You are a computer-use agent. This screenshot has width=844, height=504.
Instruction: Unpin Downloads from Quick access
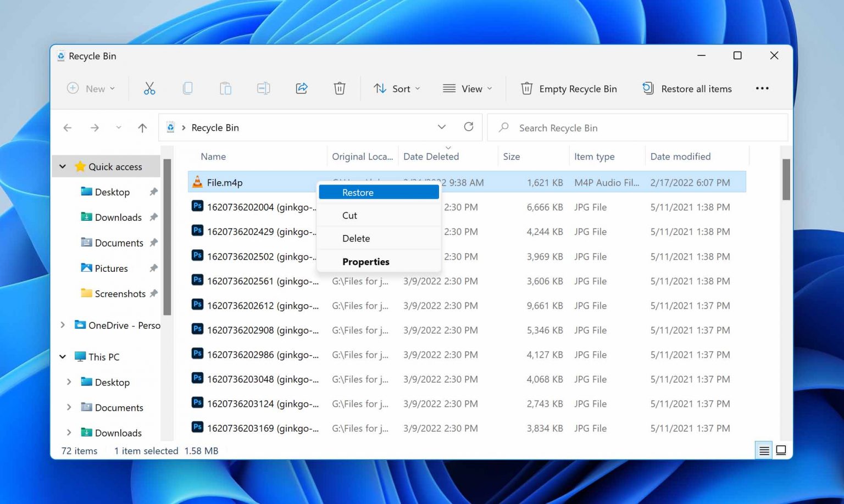click(x=153, y=217)
